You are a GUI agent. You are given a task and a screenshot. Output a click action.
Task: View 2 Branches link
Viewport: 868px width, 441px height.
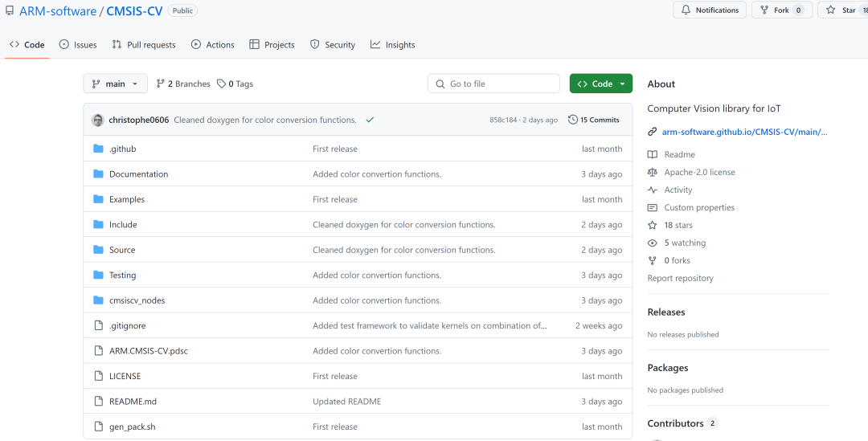coord(183,84)
